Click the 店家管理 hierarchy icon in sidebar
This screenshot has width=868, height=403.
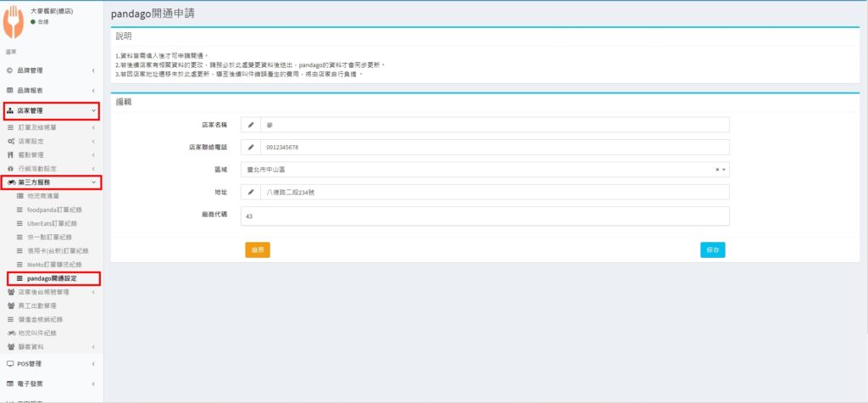[x=9, y=110]
